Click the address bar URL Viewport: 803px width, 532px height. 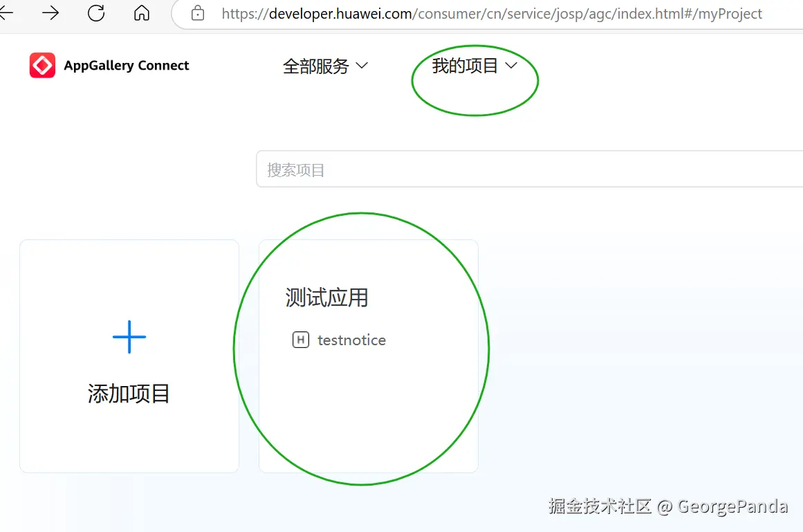pyautogui.click(x=484, y=13)
